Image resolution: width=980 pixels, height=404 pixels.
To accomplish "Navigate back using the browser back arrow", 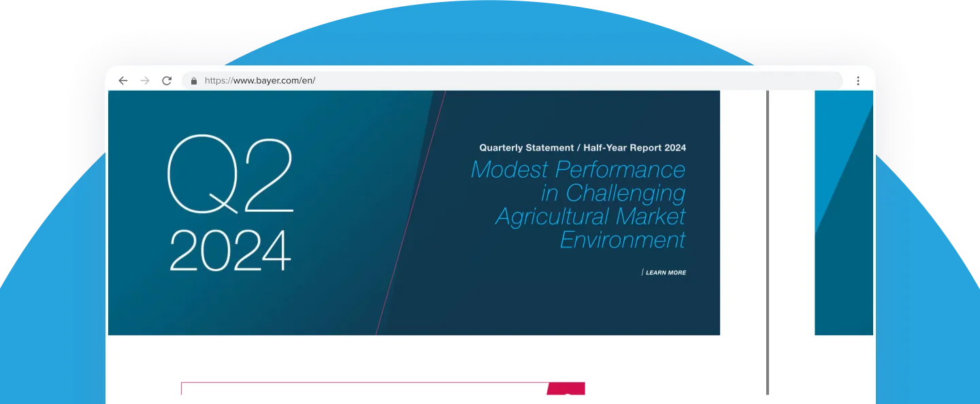I will [122, 80].
